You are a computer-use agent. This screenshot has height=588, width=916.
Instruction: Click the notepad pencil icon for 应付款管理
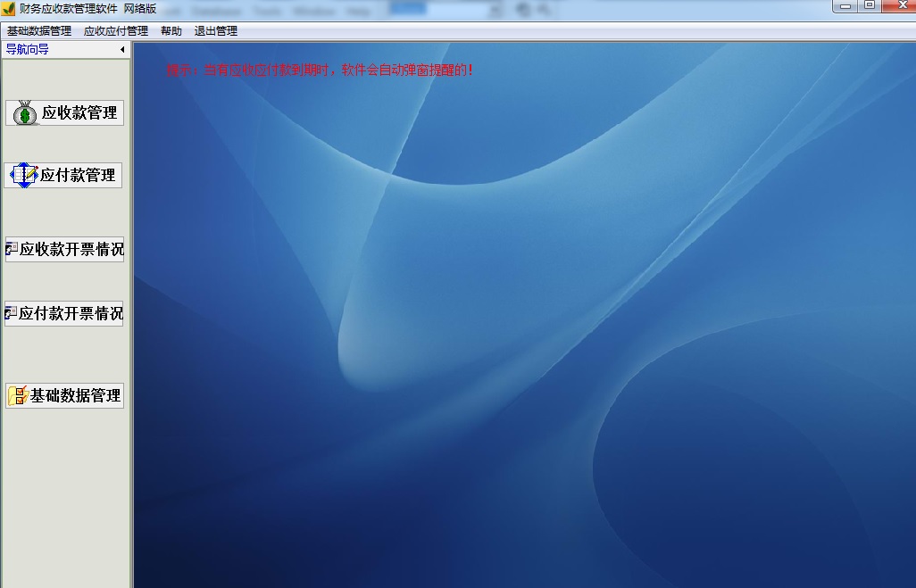point(24,175)
